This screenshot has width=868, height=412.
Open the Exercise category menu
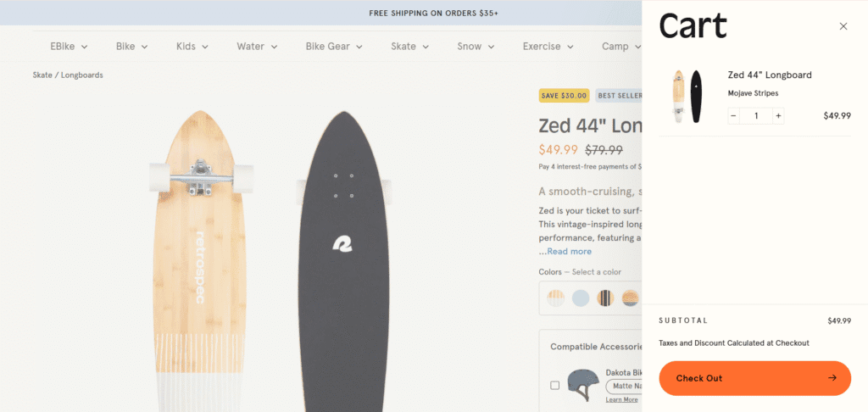point(548,47)
